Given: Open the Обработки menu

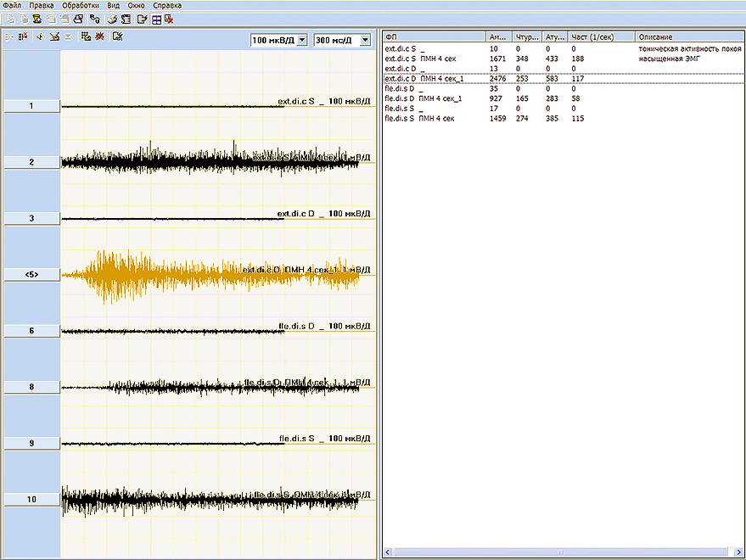Looking at the screenshot, I should 81,6.
